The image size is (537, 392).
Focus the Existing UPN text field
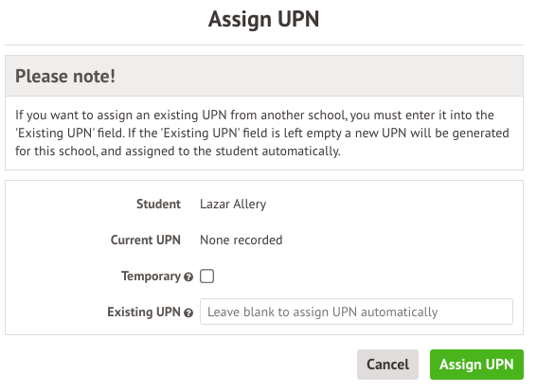click(x=356, y=312)
